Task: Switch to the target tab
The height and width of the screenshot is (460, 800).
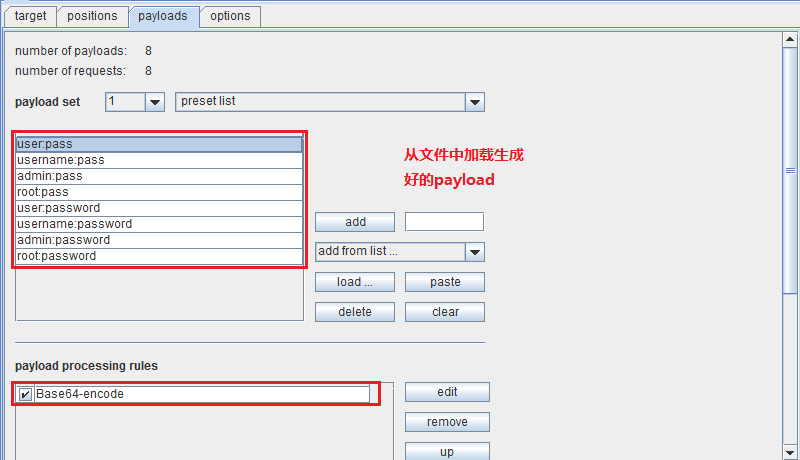Action: click(x=30, y=16)
